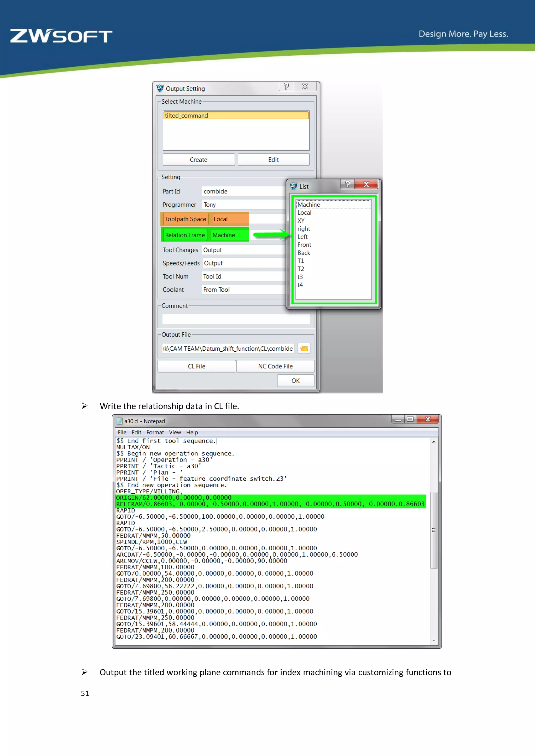Click the Comment text field
The width and height of the screenshot is (535, 756).
(x=236, y=319)
